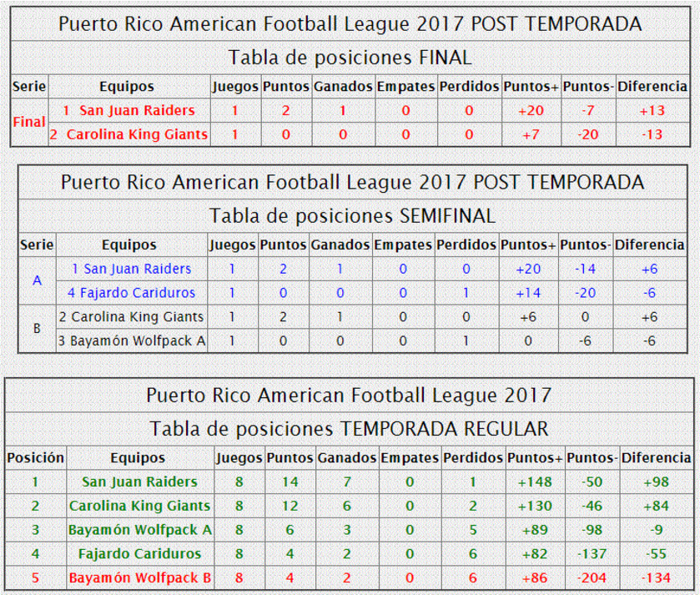Click the Tabla de posiciones TEMPORADA REGULAR title
This screenshot has width=700, height=595.
click(x=349, y=429)
